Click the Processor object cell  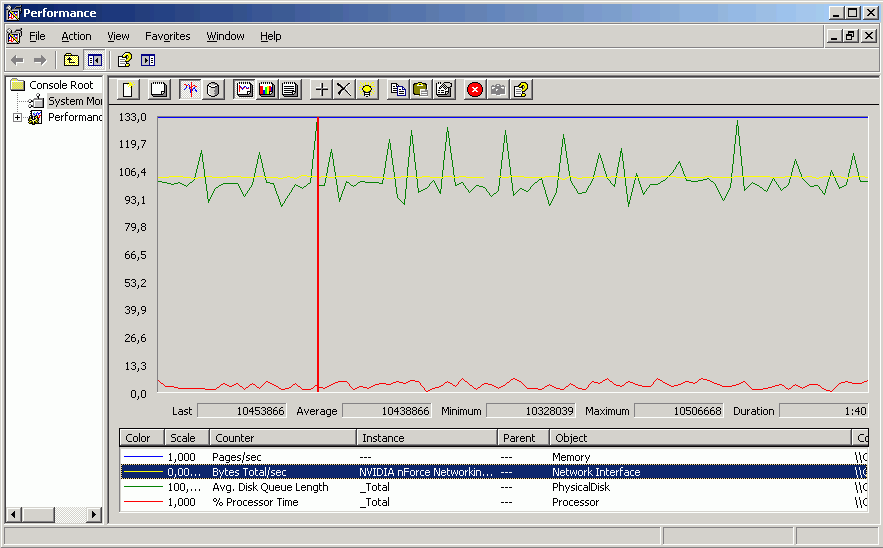click(x=576, y=502)
